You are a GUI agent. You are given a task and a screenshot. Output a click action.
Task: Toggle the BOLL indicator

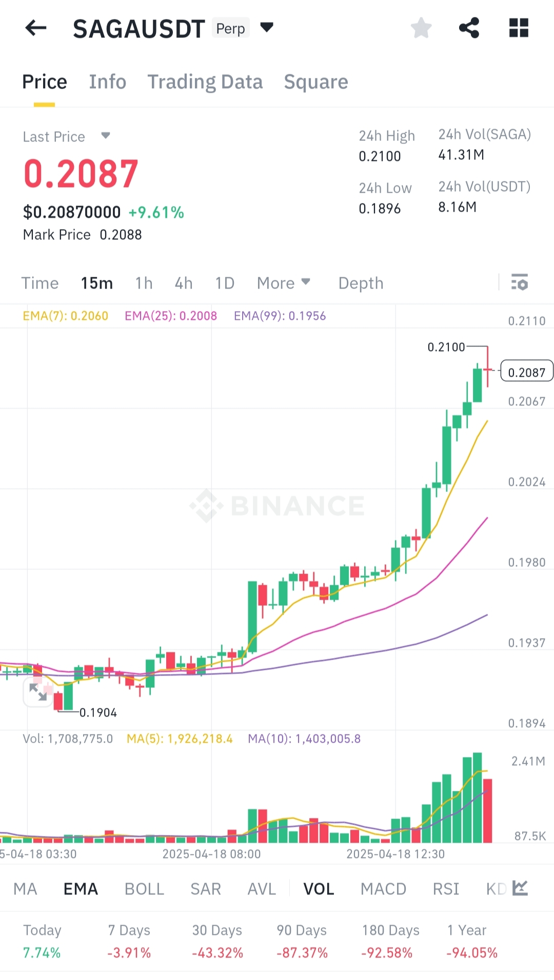[x=144, y=889]
